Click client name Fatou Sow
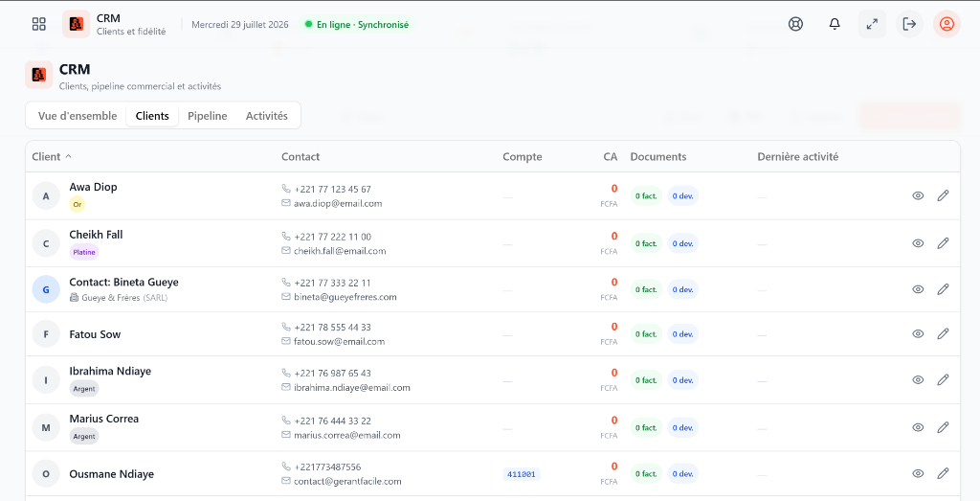This screenshot has width=980, height=501. pos(95,334)
